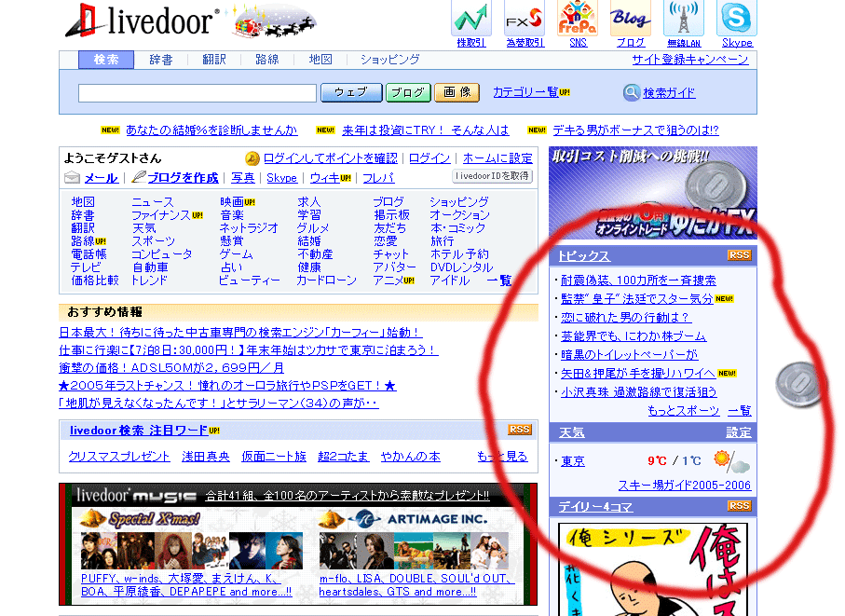This screenshot has height=616, width=845.
Task: Open the 電話帳 category link
Action: (89, 253)
